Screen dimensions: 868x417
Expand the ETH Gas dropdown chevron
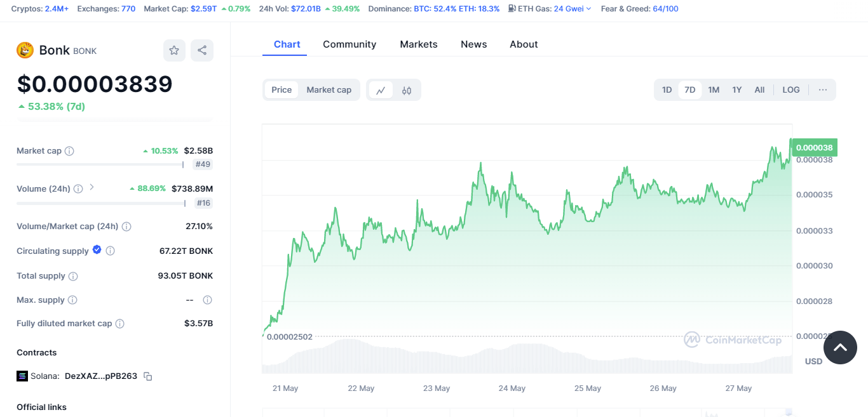click(x=588, y=9)
